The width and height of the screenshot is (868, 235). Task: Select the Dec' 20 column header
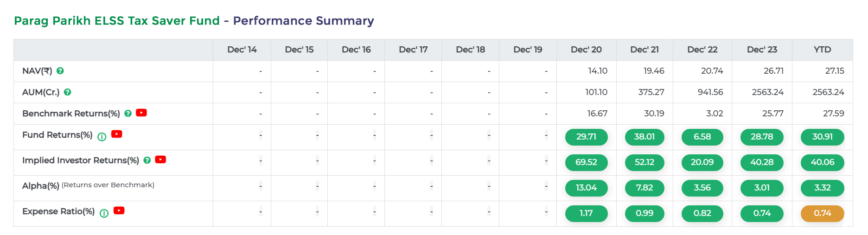click(586, 50)
